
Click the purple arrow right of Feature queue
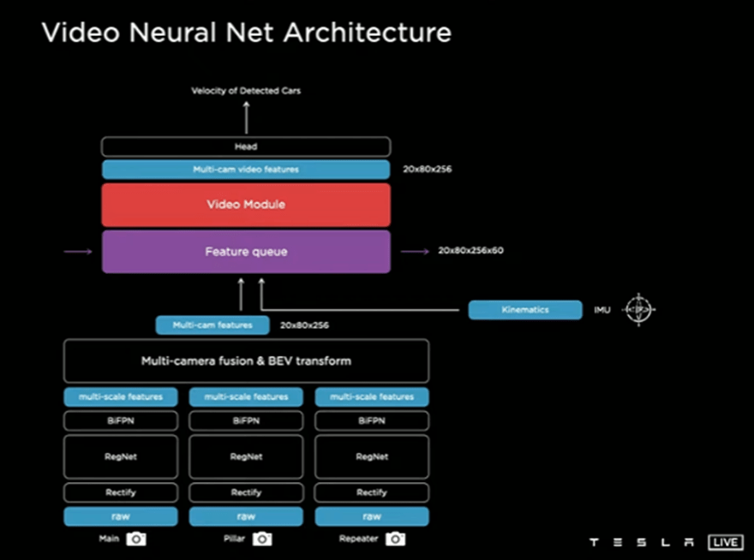415,252
